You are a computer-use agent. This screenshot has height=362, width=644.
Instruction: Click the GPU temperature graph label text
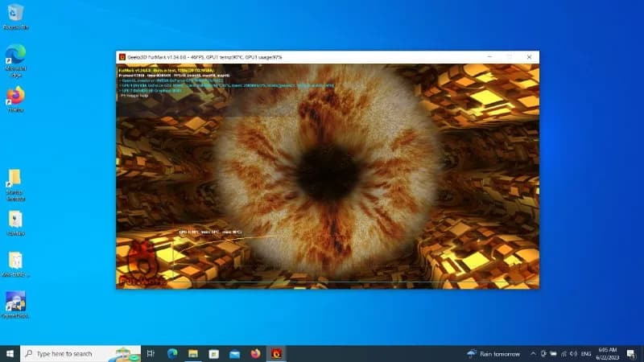coord(210,232)
